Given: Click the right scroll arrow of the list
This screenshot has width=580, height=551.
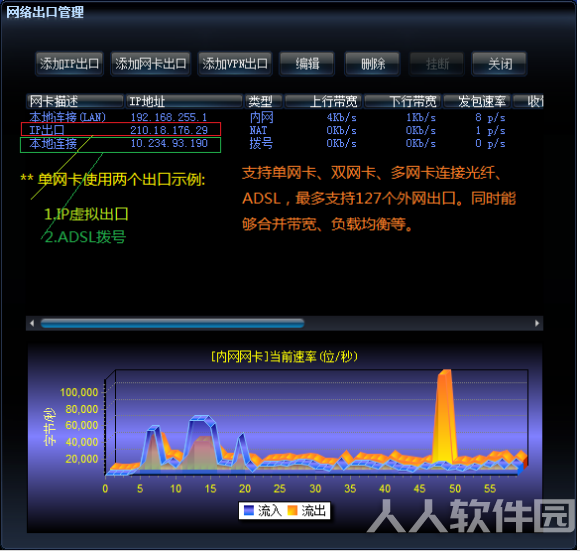Looking at the screenshot, I should click(537, 324).
